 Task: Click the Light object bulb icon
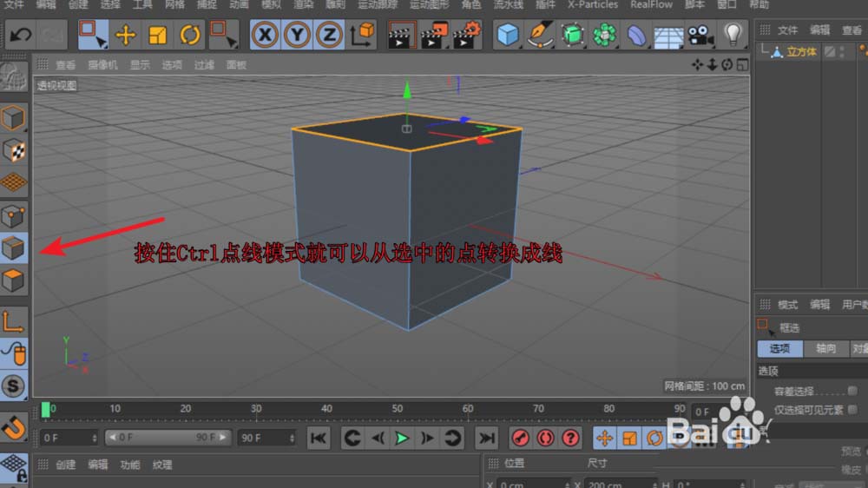(733, 36)
